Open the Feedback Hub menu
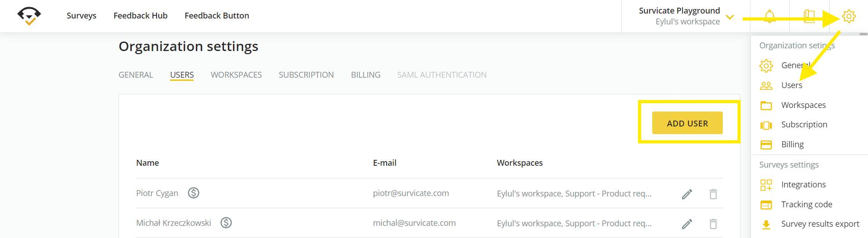Viewport: 868px width, 238px height. (x=140, y=16)
